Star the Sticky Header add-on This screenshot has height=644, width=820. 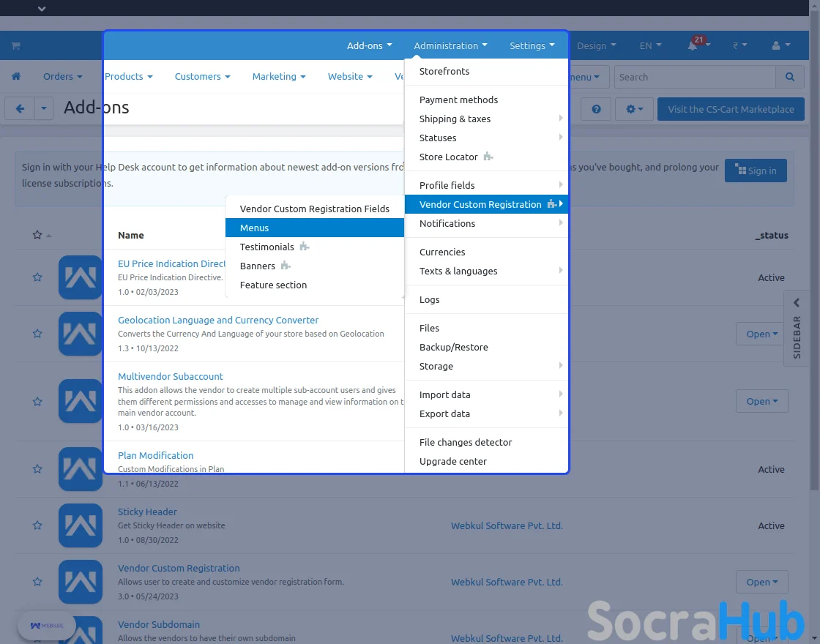point(37,525)
